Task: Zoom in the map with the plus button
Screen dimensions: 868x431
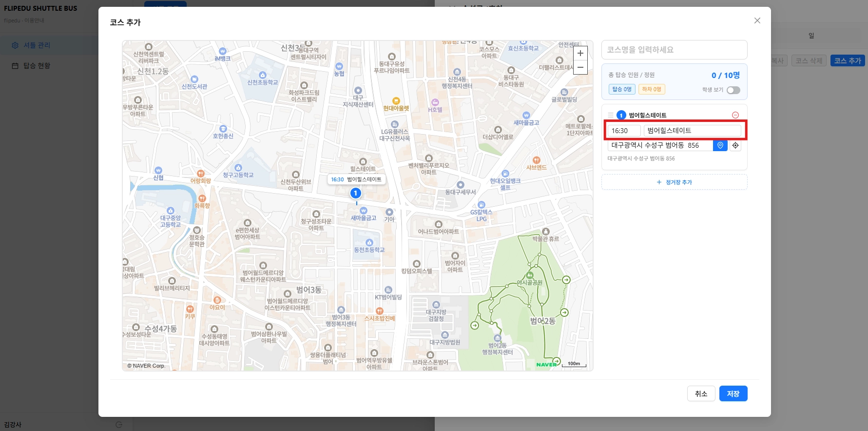Action: point(580,53)
